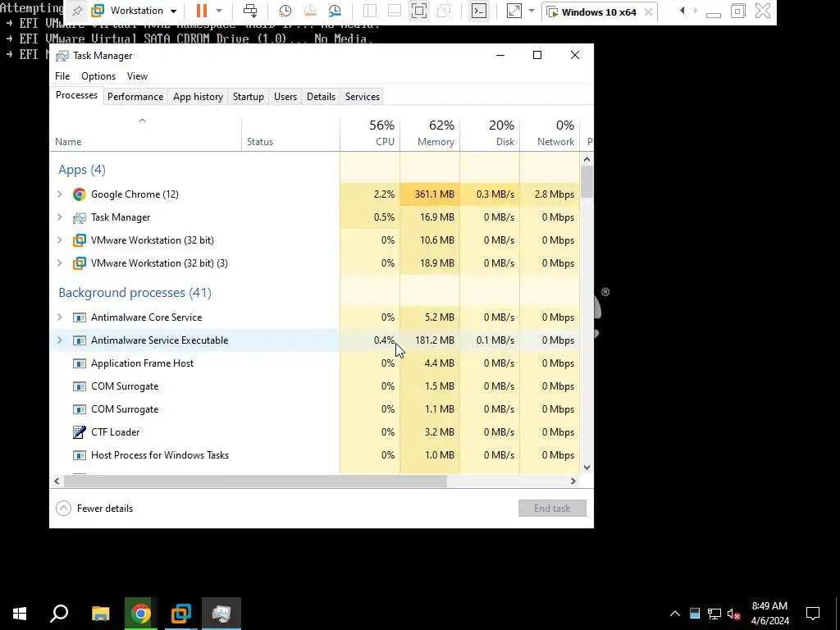Click the vertical scrollbar up arrow
Viewport: 840px width, 630px height.
pos(587,159)
